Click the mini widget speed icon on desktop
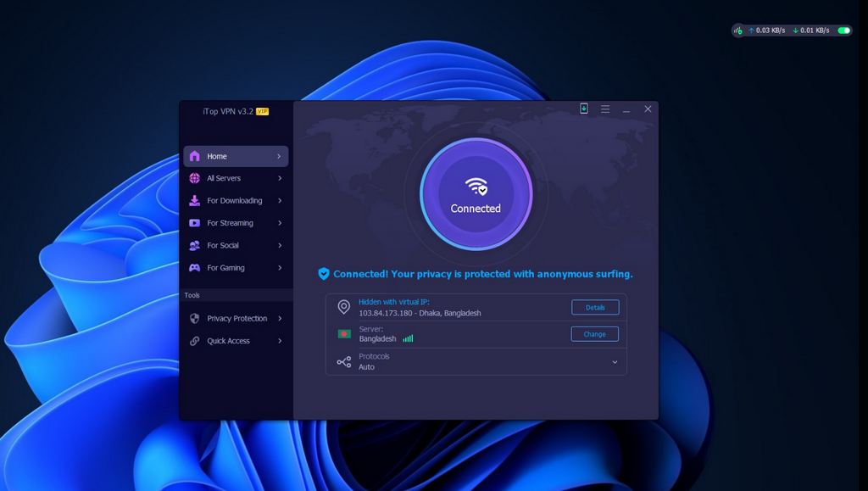The image size is (868, 491). pos(738,31)
